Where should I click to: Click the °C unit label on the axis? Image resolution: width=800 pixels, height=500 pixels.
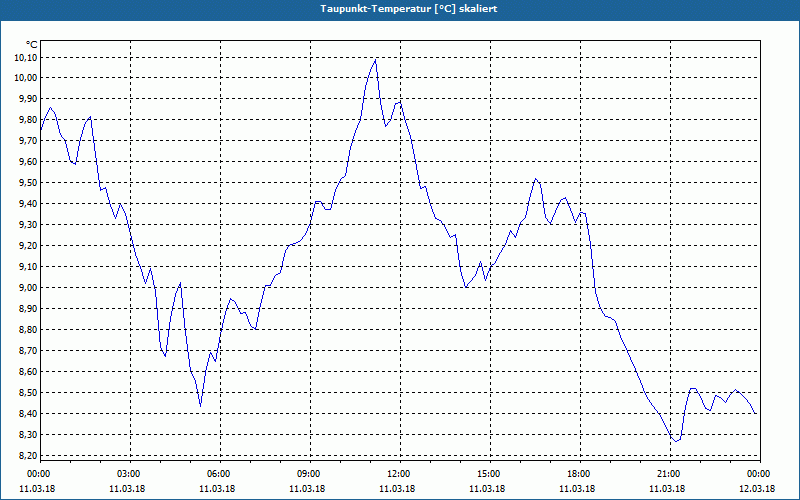(31, 45)
